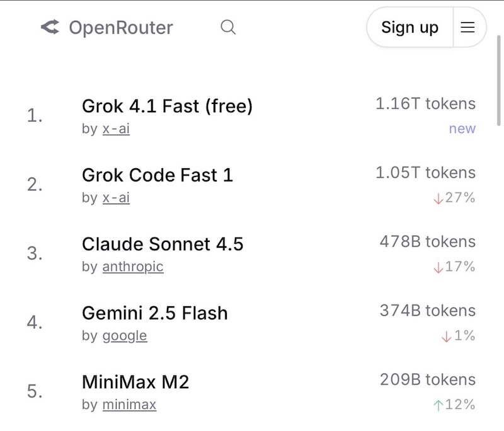Open Gemini 2.5 Flash model page

pyautogui.click(x=154, y=313)
